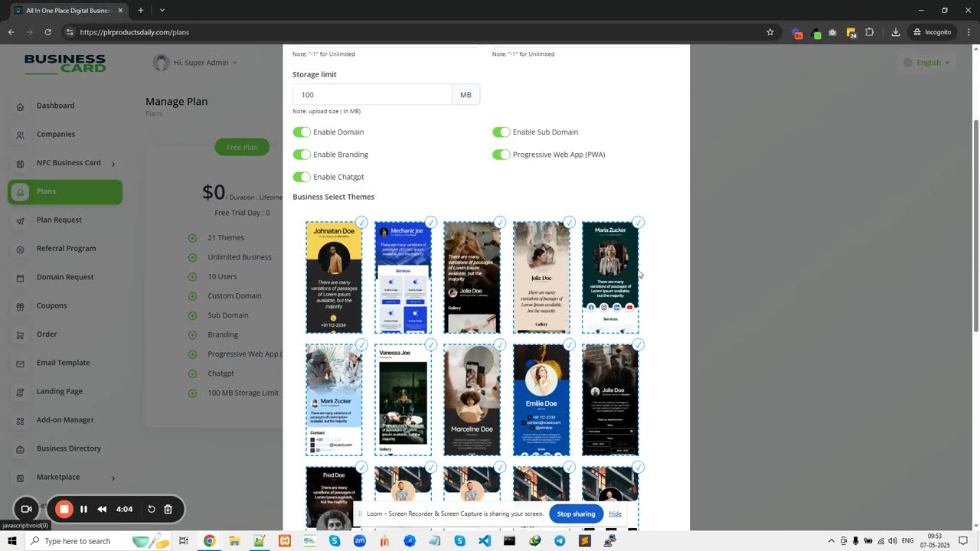
Task: Open Domain Request menu item
Action: pos(65,277)
